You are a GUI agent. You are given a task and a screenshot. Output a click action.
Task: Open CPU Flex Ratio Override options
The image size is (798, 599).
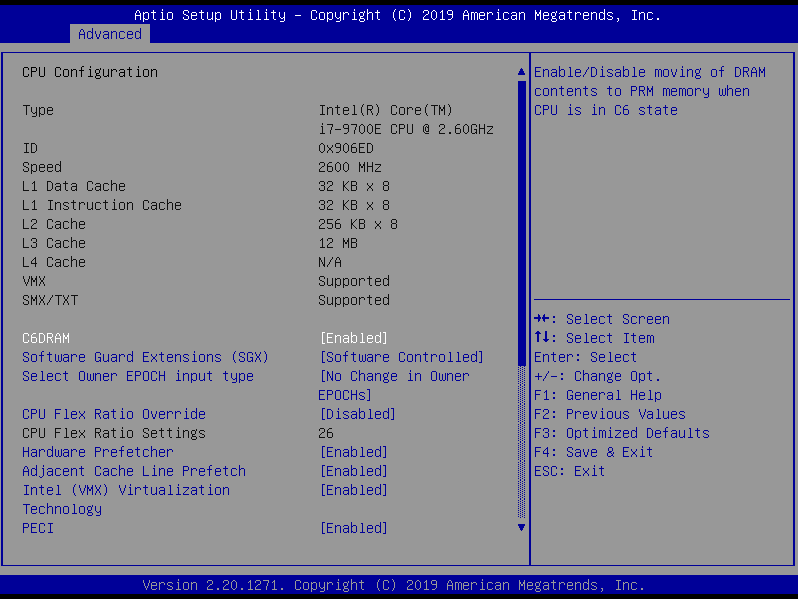357,414
